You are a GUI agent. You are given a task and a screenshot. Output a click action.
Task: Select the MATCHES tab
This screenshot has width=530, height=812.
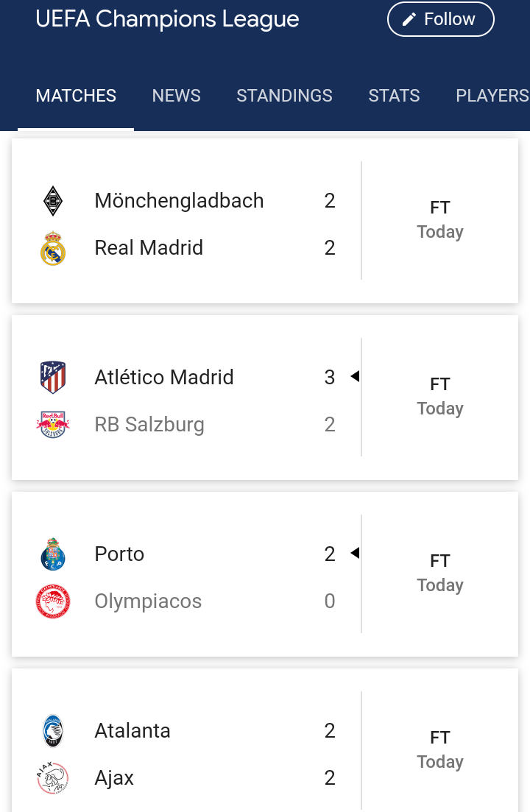tap(76, 96)
